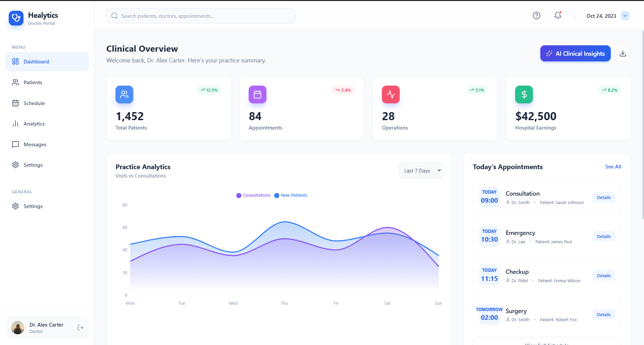
Task: Click the Healytics stethoscope logo icon
Action: pos(16,18)
